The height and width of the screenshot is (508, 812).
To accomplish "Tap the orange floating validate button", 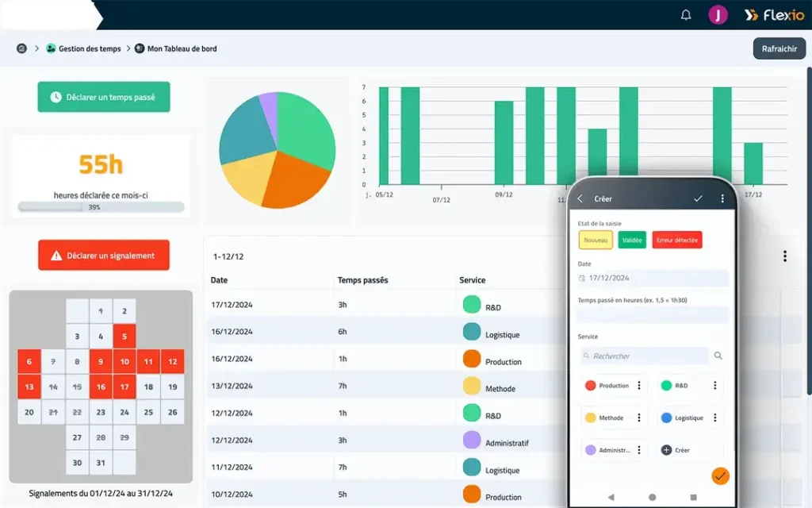I will coord(720,475).
